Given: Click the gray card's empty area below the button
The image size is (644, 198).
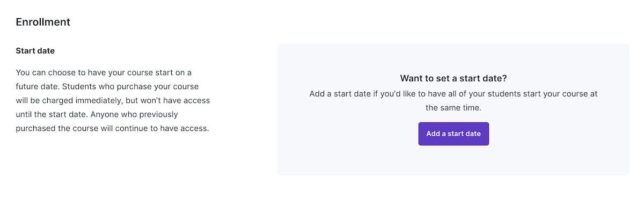Looking at the screenshot, I should coord(453,160).
